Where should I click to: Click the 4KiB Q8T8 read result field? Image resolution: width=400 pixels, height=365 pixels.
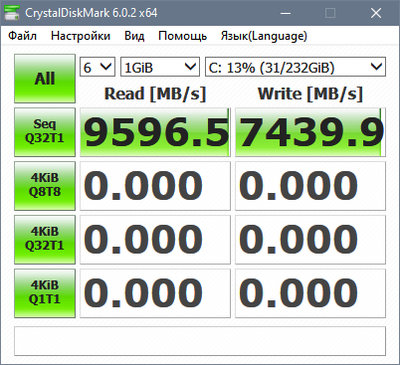pos(155,186)
